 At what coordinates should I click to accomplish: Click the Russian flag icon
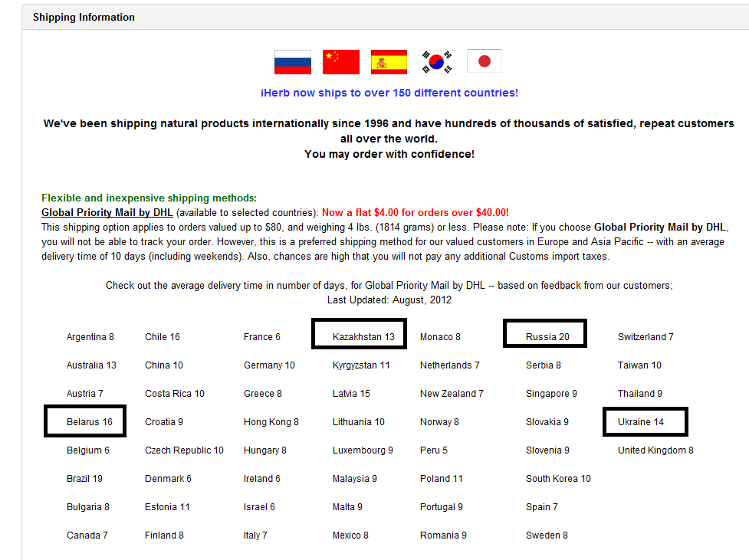[292, 62]
